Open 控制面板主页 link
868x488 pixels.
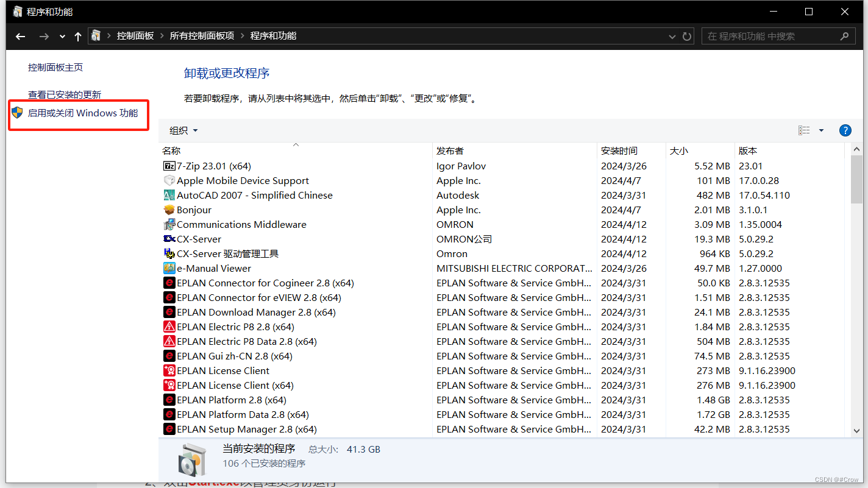(55, 67)
